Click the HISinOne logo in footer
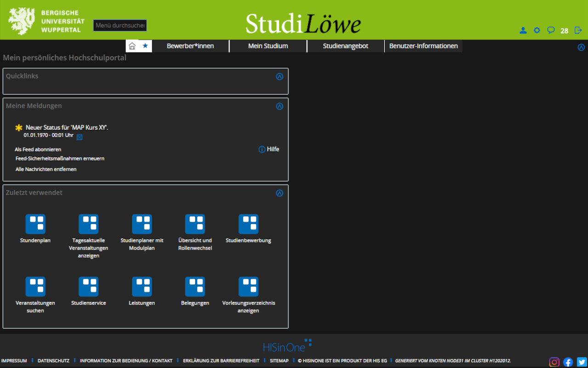The width and height of the screenshot is (588, 368). [288, 345]
